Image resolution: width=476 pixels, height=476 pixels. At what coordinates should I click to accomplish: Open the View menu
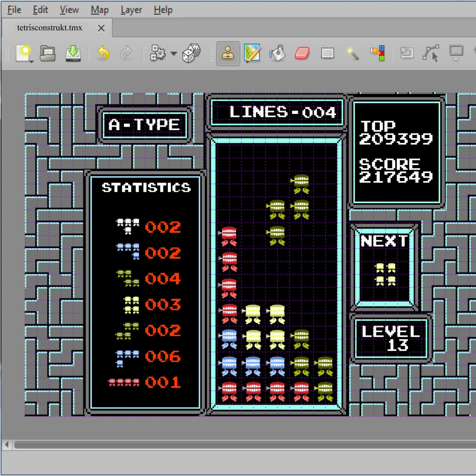pos(69,10)
